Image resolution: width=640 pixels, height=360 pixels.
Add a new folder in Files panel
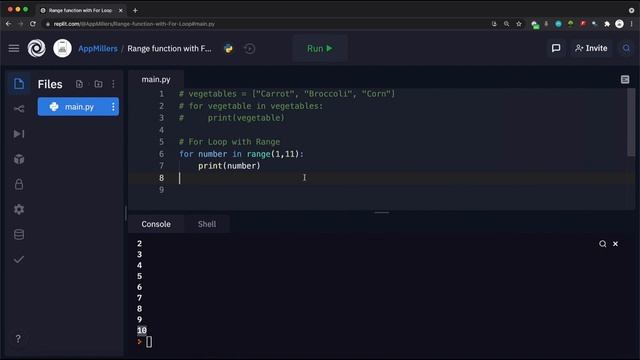[98, 84]
